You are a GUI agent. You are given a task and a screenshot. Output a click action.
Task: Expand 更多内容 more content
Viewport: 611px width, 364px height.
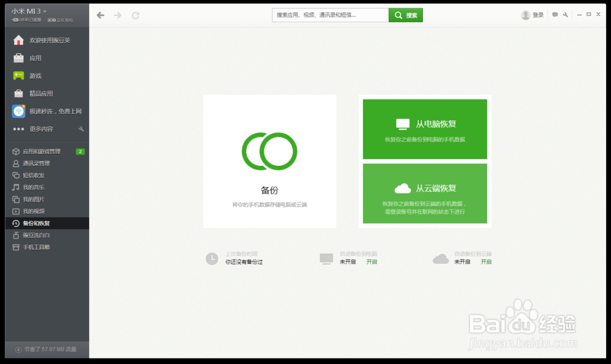tap(41, 129)
